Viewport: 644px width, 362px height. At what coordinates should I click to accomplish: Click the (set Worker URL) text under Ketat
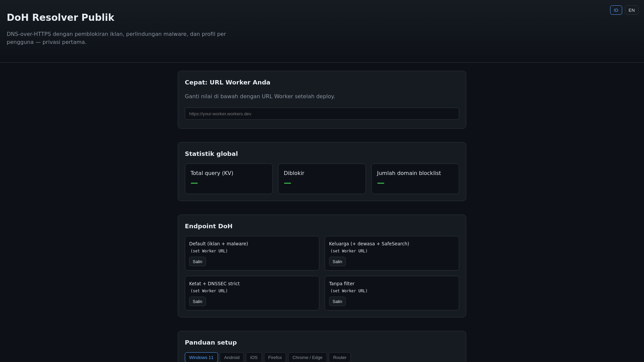click(209, 291)
